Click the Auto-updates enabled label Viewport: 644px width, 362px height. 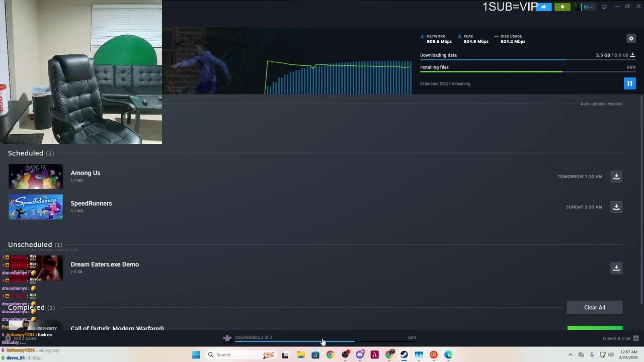pyautogui.click(x=601, y=104)
